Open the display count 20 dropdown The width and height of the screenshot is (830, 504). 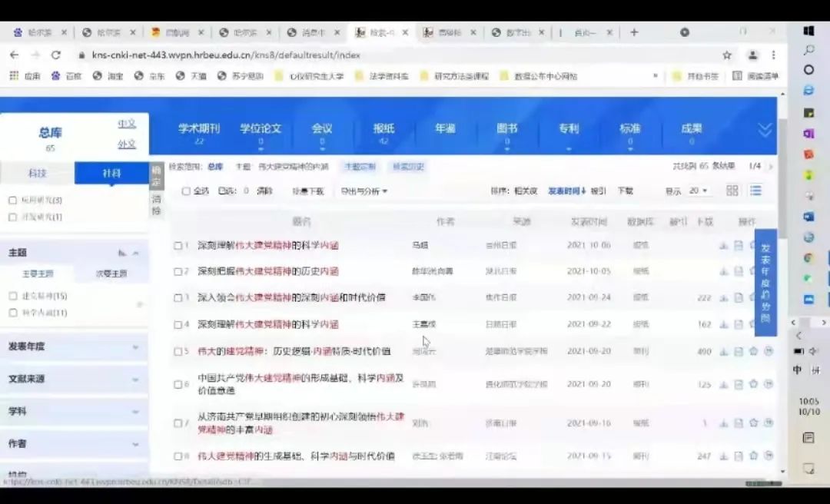click(x=698, y=191)
